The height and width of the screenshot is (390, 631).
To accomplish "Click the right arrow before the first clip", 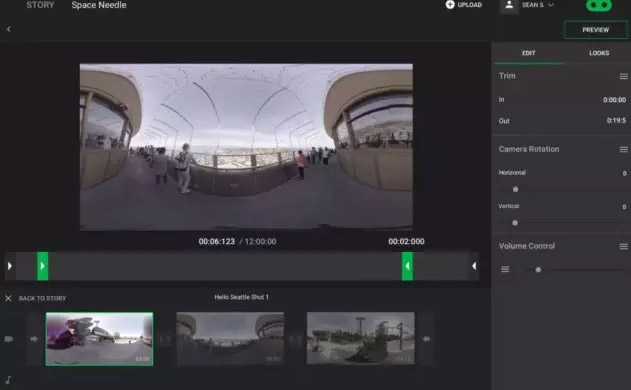I will 34,339.
